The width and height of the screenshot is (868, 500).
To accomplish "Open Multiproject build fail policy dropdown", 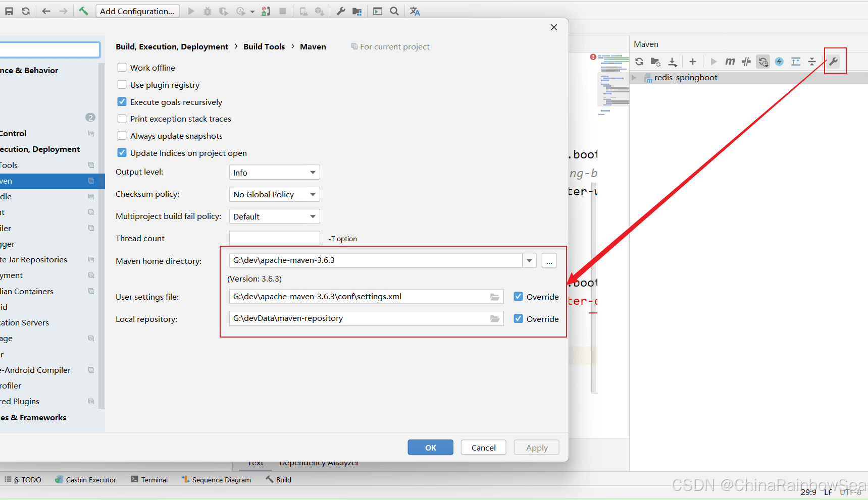I will [275, 216].
